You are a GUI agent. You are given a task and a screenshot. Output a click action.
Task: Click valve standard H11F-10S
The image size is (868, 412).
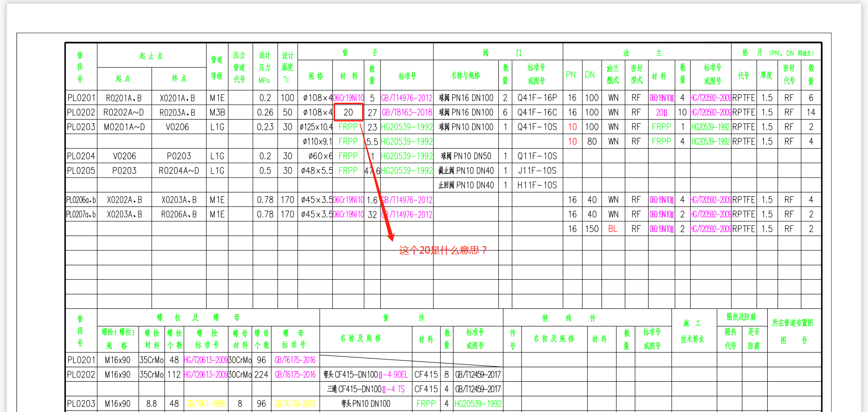point(537,185)
